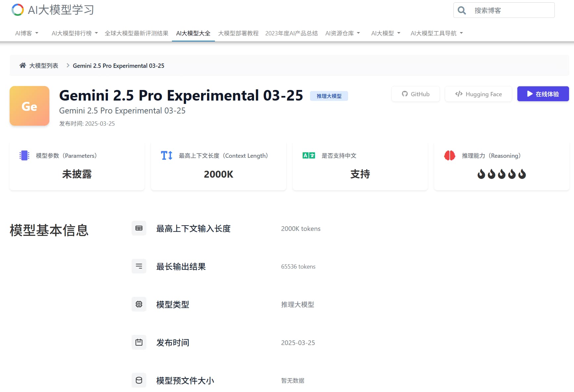Click the 在线体验 button
The image size is (574, 392).
[x=543, y=94]
